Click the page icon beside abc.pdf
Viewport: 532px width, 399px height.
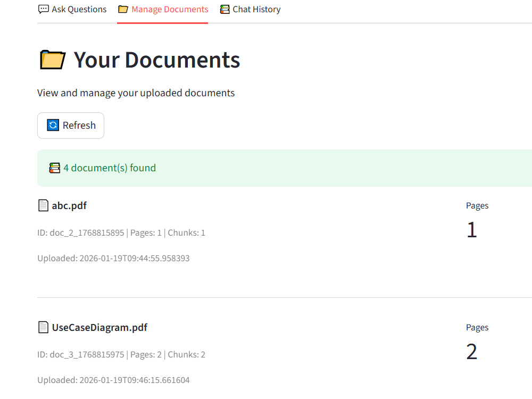point(43,205)
